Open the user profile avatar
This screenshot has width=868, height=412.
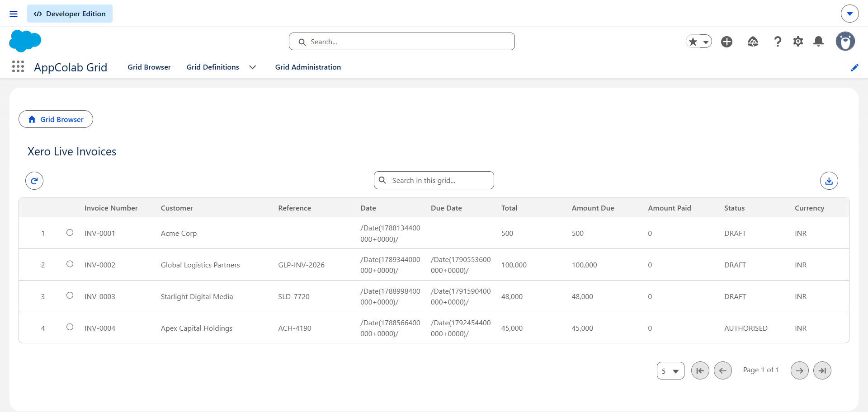click(x=845, y=41)
